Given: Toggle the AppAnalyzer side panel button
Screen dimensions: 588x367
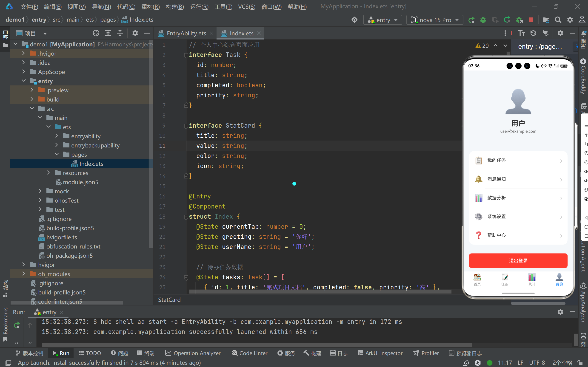Looking at the screenshot, I should click(x=583, y=302).
